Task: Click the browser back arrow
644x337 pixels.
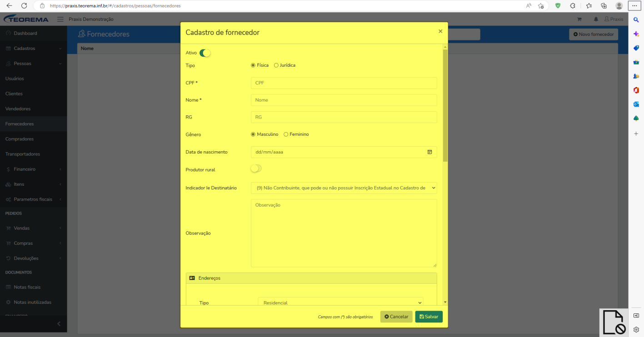Action: 10,6
